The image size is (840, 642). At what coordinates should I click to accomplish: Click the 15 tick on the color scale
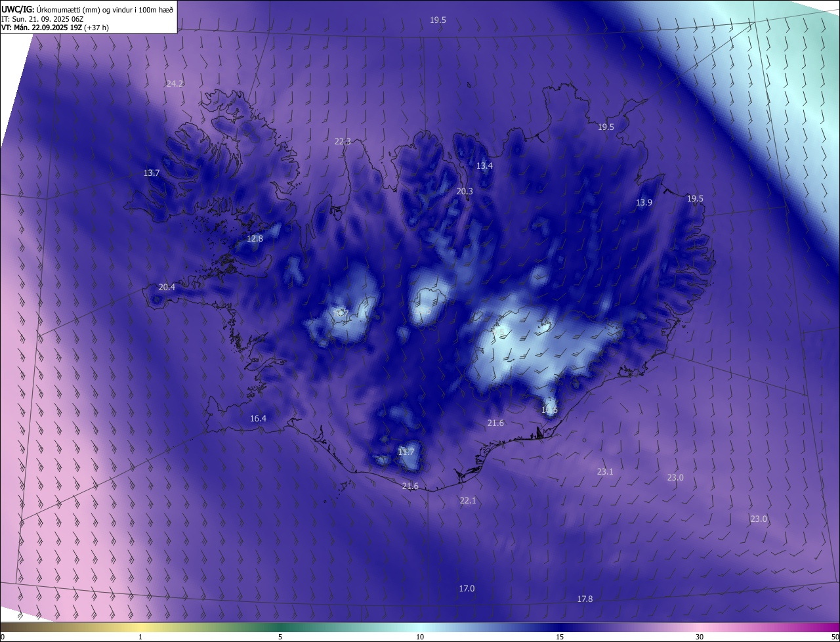coord(560,637)
